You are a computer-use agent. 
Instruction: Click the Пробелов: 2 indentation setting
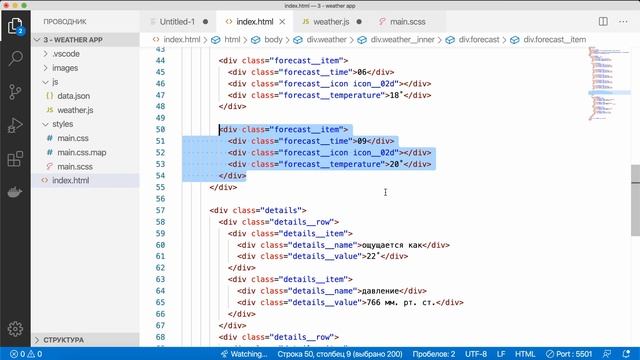pyautogui.click(x=433, y=354)
